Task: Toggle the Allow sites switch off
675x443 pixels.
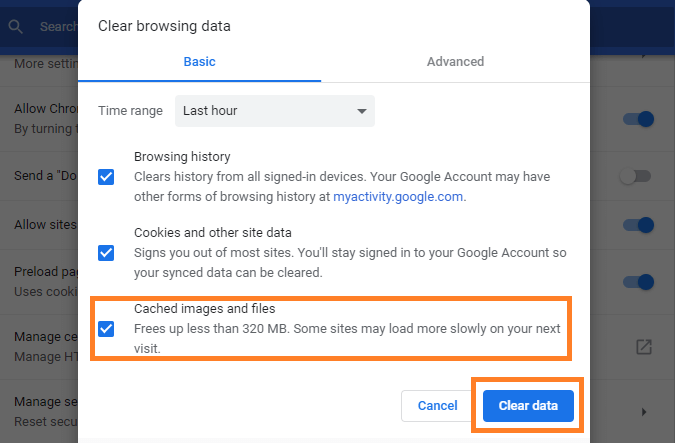Action: point(638,225)
